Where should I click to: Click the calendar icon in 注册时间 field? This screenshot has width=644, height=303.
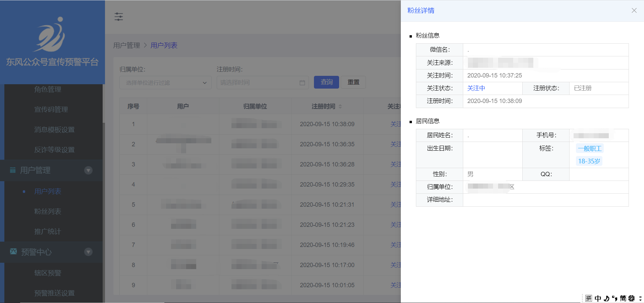(x=302, y=83)
